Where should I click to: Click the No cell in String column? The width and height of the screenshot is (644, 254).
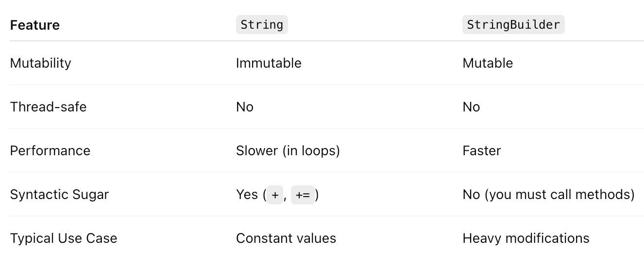[245, 107]
